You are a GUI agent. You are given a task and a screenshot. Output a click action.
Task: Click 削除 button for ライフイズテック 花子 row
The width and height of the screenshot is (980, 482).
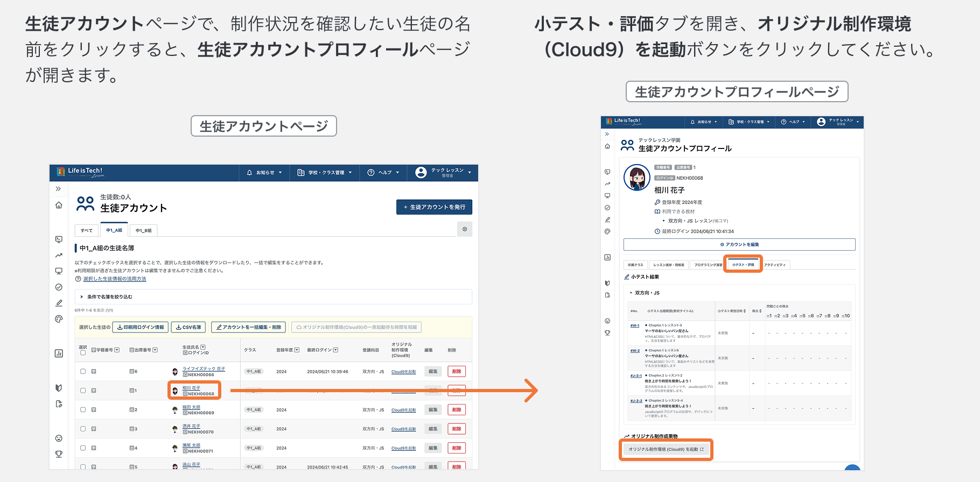click(457, 371)
